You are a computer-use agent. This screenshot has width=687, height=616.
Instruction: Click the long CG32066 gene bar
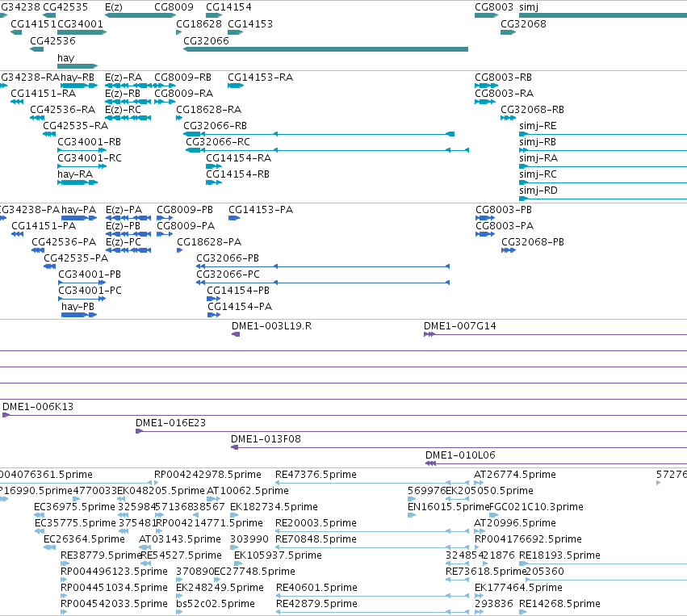click(x=325, y=49)
